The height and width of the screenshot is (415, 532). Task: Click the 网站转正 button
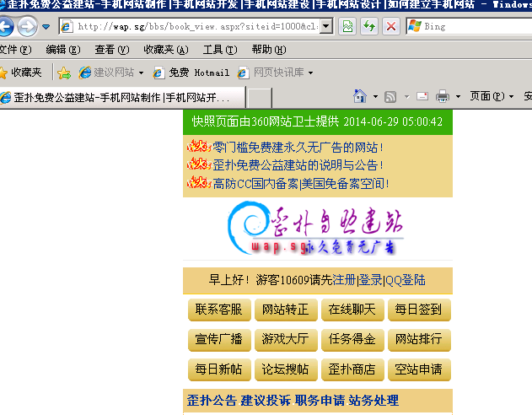[x=286, y=310]
